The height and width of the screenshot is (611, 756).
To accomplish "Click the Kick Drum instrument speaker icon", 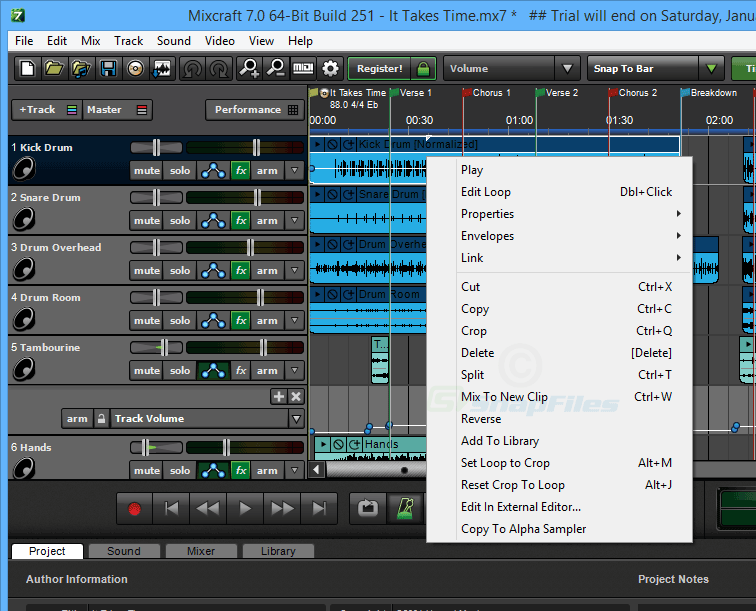I will pos(24,169).
